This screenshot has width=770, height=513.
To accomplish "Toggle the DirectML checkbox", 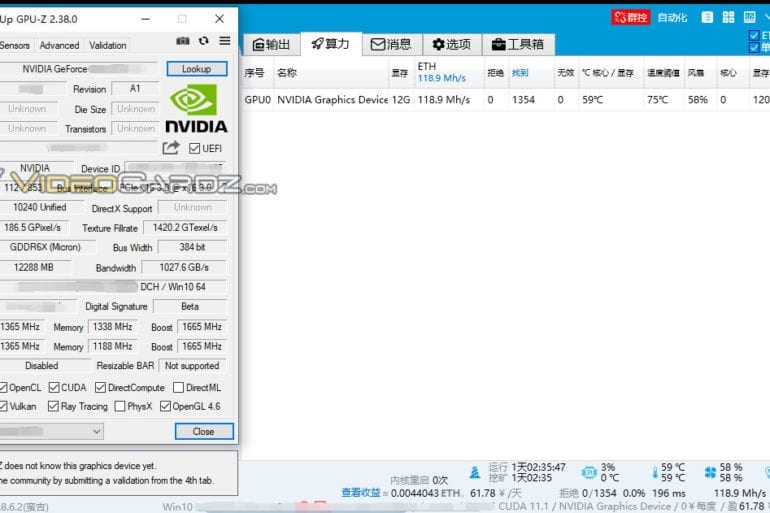I will pyautogui.click(x=178, y=387).
